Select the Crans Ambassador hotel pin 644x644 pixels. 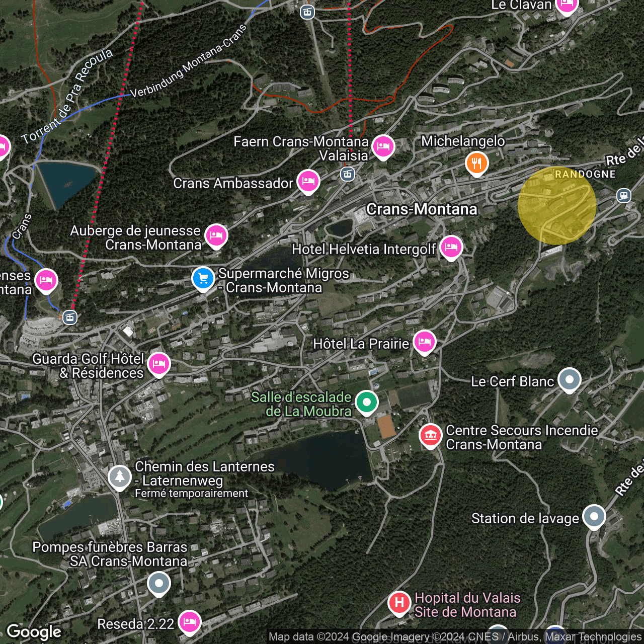pos(308,181)
